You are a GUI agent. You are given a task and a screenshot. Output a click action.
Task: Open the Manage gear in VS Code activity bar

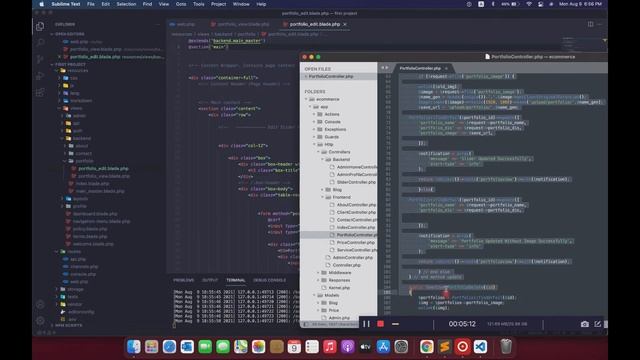click(x=40, y=321)
